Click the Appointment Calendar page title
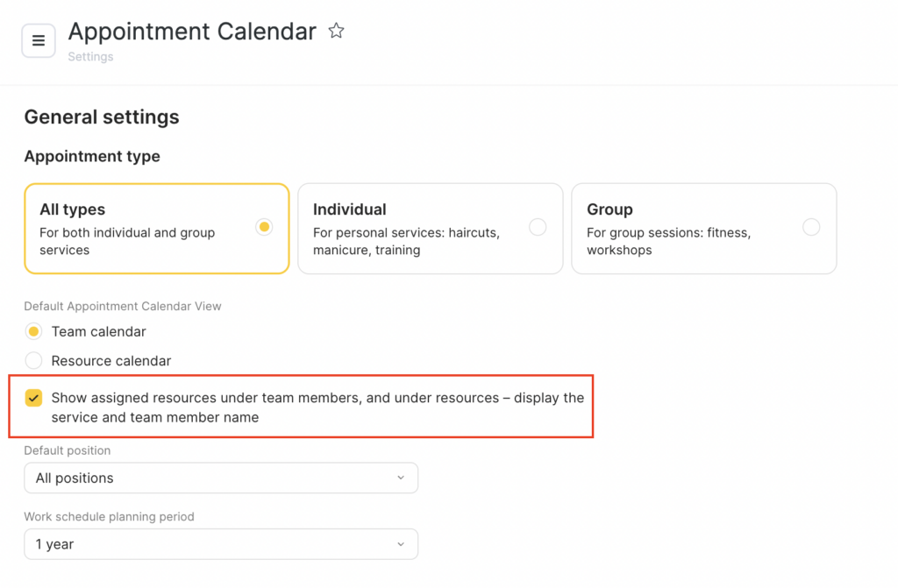Screen dimensions: 898x588 click(x=192, y=32)
